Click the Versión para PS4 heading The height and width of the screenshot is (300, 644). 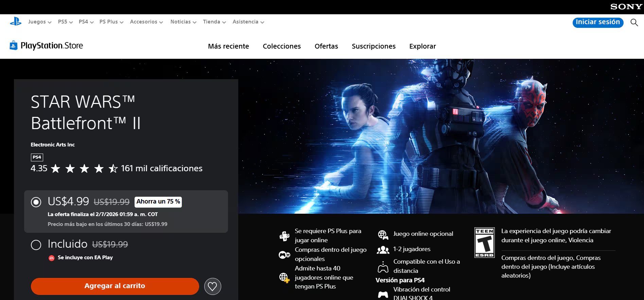(x=400, y=280)
